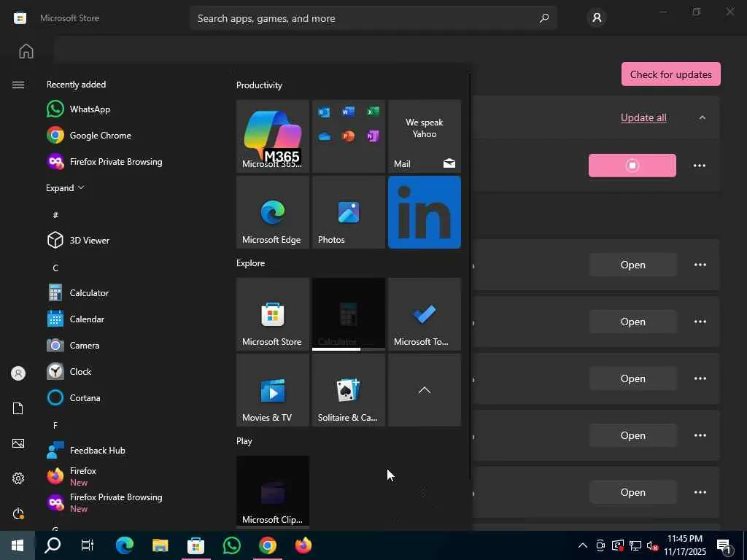Open the Microsoft Store profile icon
This screenshot has height=560, width=747.
pos(597,18)
